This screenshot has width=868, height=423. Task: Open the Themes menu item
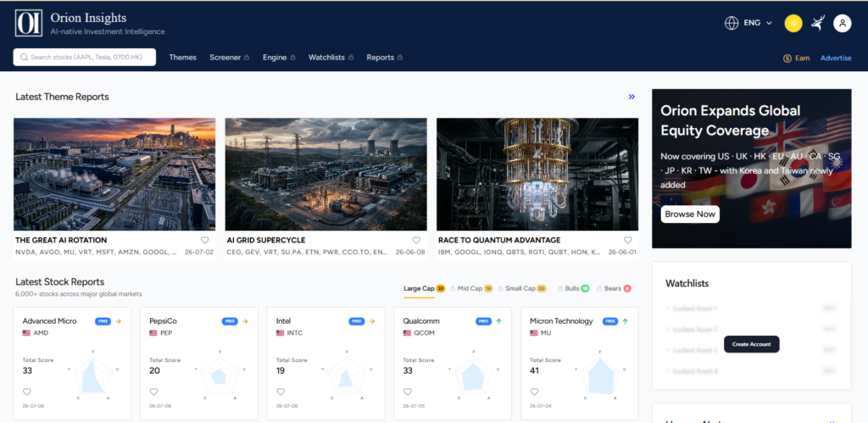183,58
